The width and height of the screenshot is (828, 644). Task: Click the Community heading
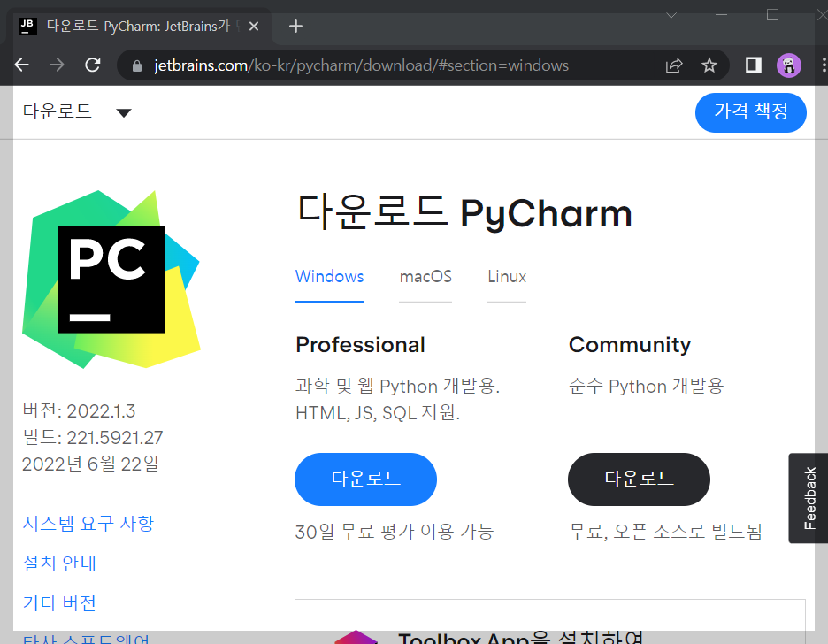click(x=630, y=345)
